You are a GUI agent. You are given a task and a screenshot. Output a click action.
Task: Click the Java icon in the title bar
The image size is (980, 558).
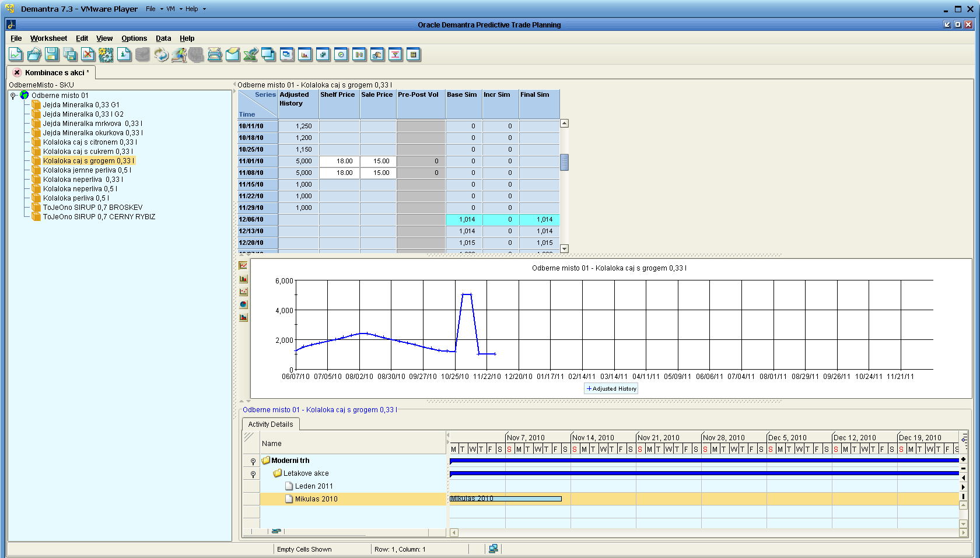click(11, 24)
